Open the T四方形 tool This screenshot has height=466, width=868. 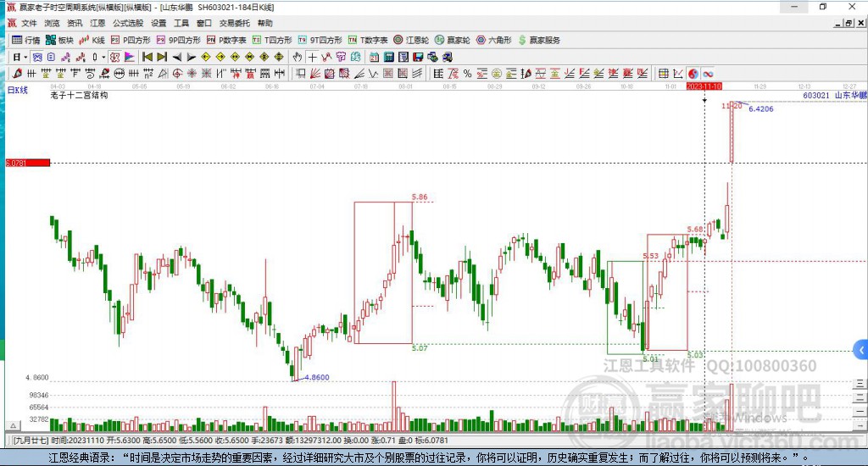click(x=272, y=40)
